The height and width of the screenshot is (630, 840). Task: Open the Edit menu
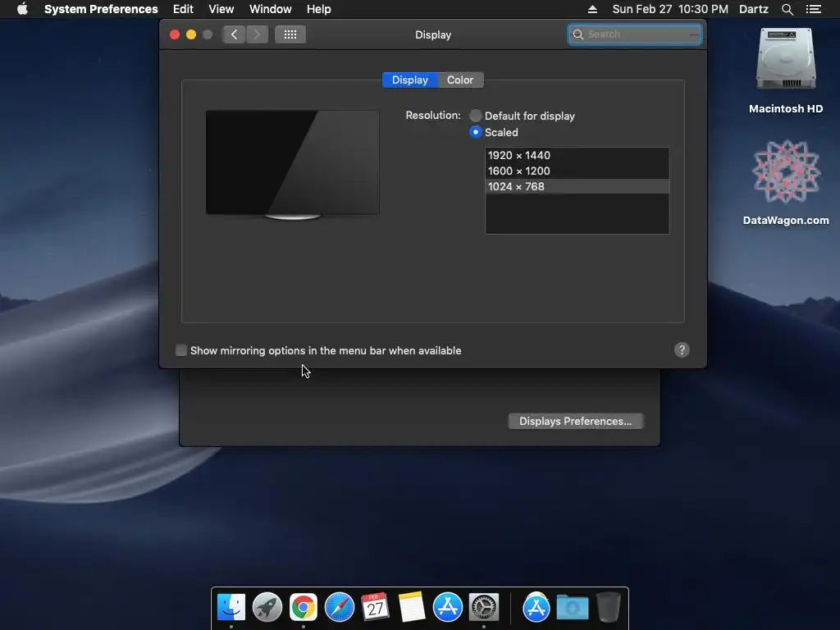pos(183,9)
